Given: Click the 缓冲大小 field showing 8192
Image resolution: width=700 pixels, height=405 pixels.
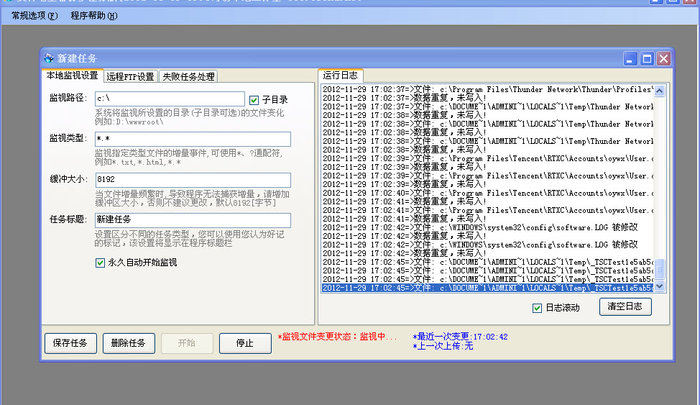Looking at the screenshot, I should click(193, 180).
